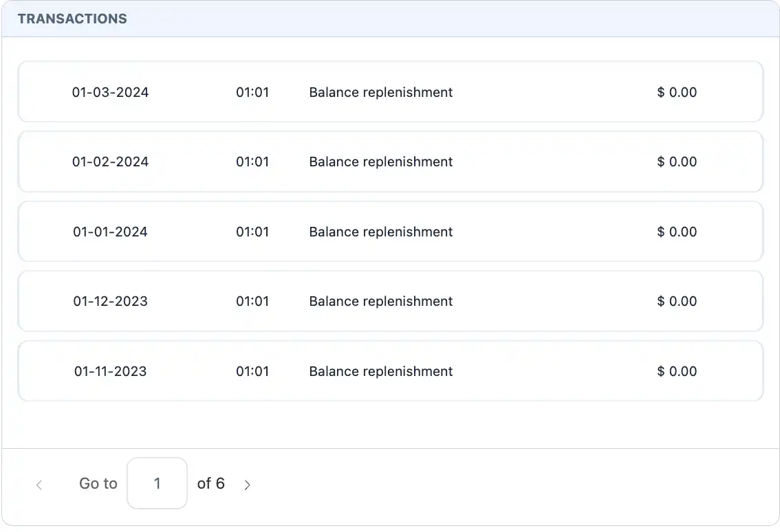780x532 pixels.
Task: Click the "Go to" pagination label
Action: [98, 483]
